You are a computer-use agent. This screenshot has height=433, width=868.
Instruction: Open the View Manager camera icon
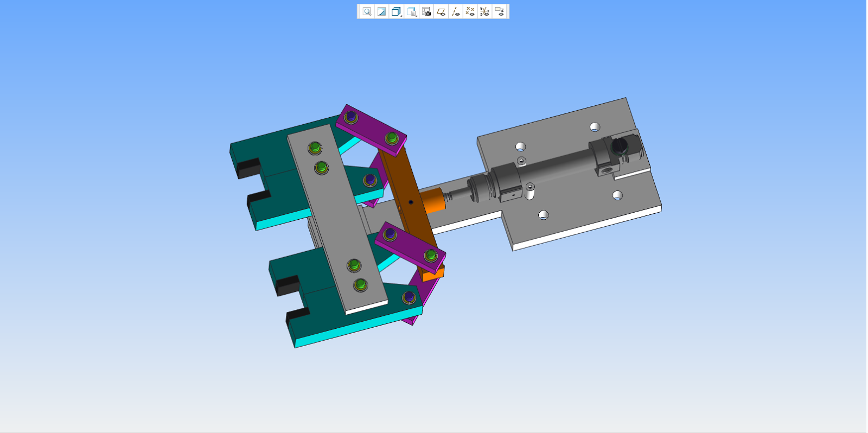pos(426,11)
